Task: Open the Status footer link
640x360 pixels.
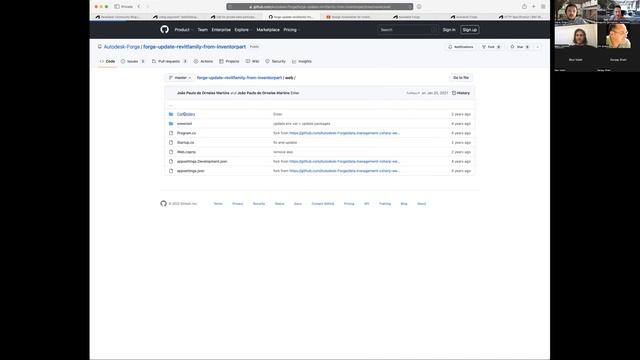Action: 279,204
